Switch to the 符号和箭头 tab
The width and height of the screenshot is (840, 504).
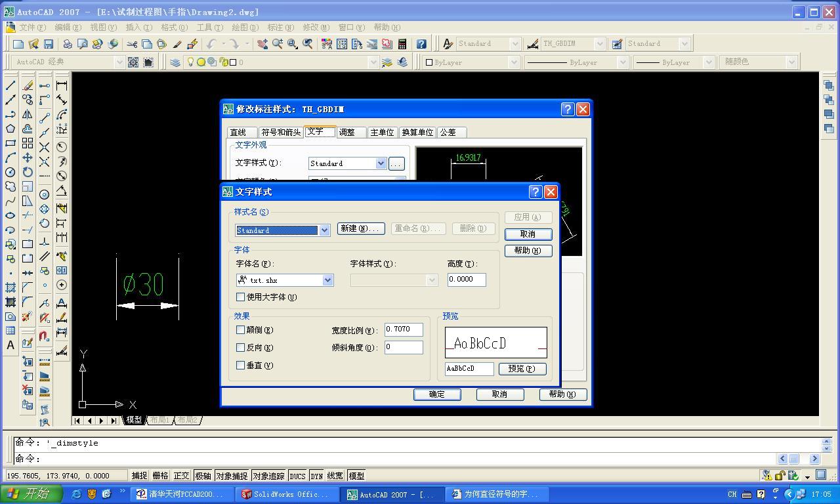(281, 133)
